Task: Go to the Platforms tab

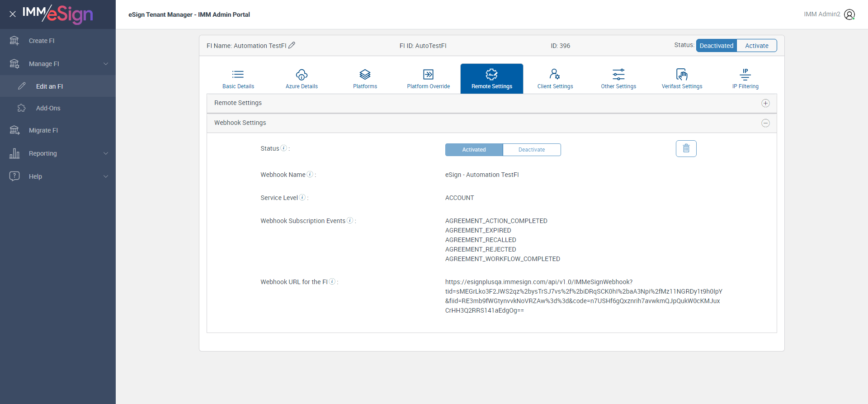Action: [365, 79]
